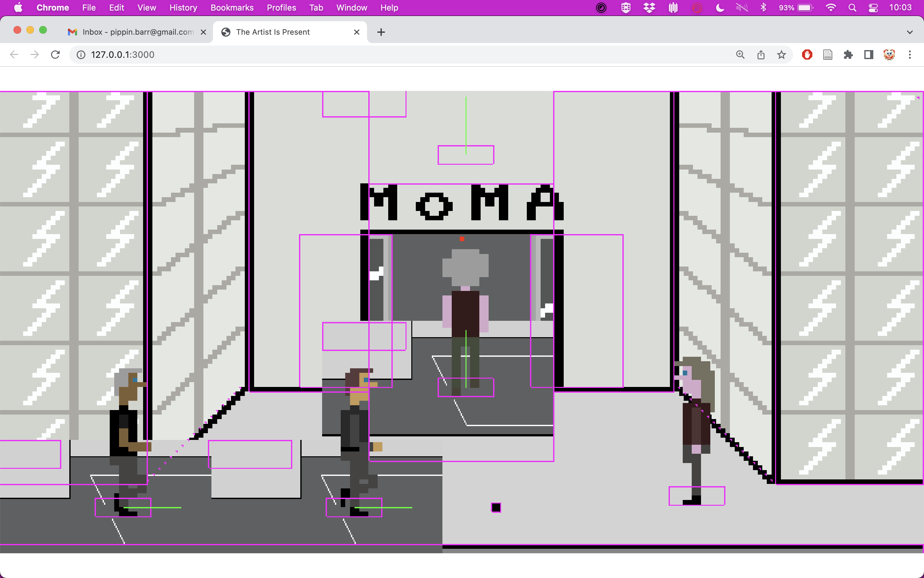This screenshot has width=924, height=578.
Task: Click the small black square on the floor
Action: tap(496, 507)
